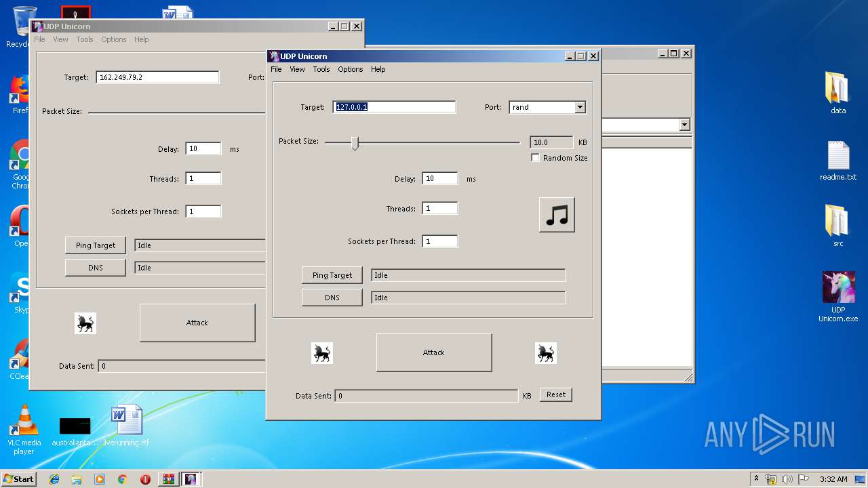
Task: Click Ping Target in background window
Action: (96, 245)
